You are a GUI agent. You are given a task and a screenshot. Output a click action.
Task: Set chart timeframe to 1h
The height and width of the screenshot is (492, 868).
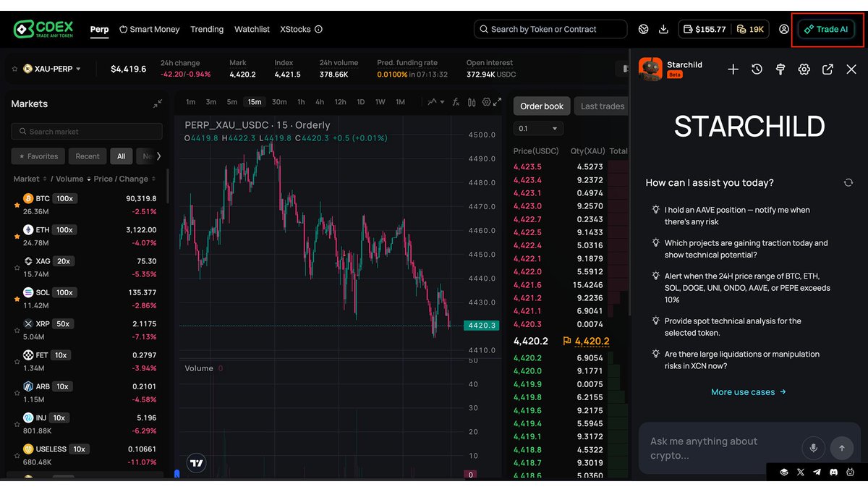click(301, 102)
